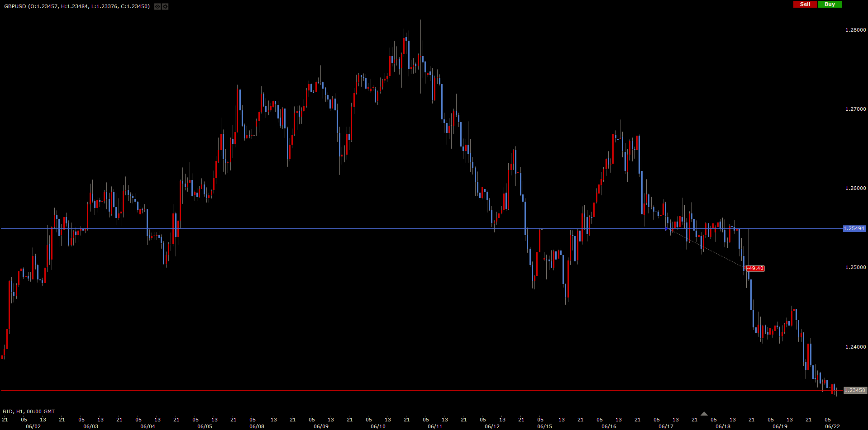This screenshot has width=868, height=430.
Task: Click the 1.28000 price axis label
Action: coord(855,30)
